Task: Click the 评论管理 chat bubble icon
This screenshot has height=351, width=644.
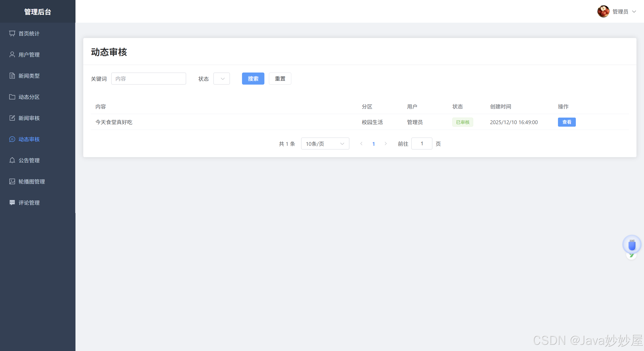Action: point(12,203)
